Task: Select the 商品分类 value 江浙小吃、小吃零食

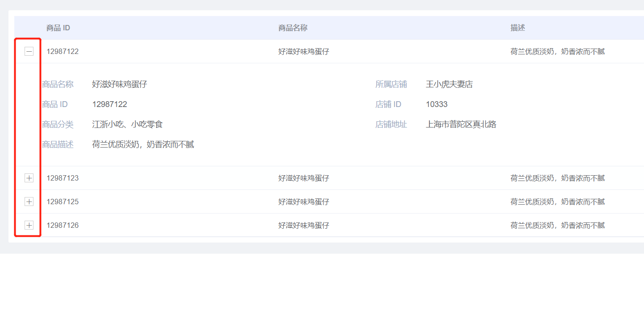Action: point(128,124)
